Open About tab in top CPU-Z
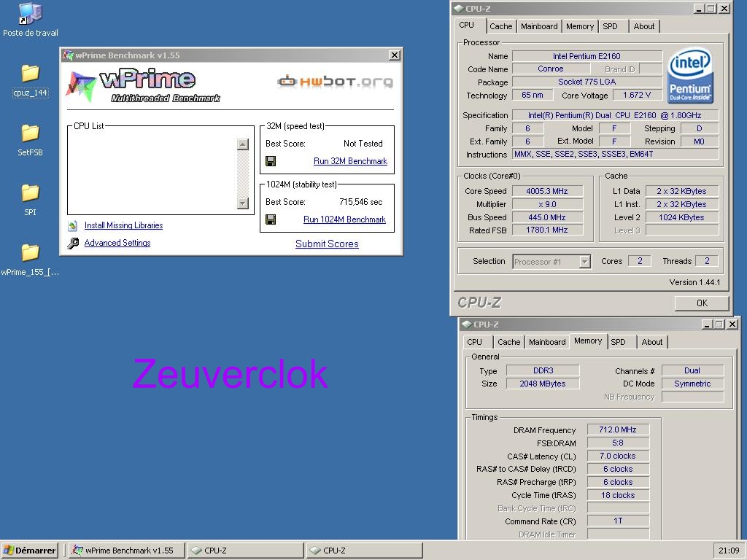747x560 pixels. point(643,26)
